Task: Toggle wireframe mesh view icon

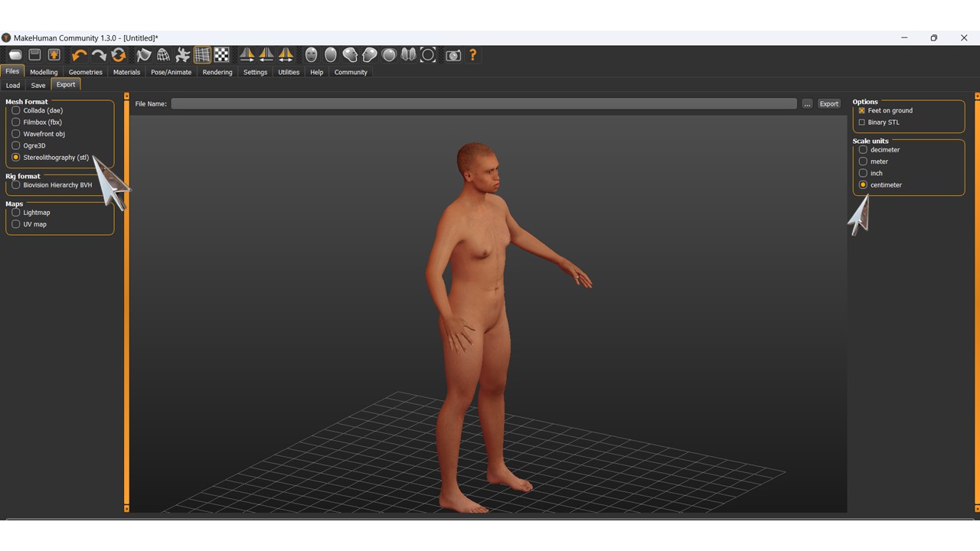Action: click(x=163, y=55)
